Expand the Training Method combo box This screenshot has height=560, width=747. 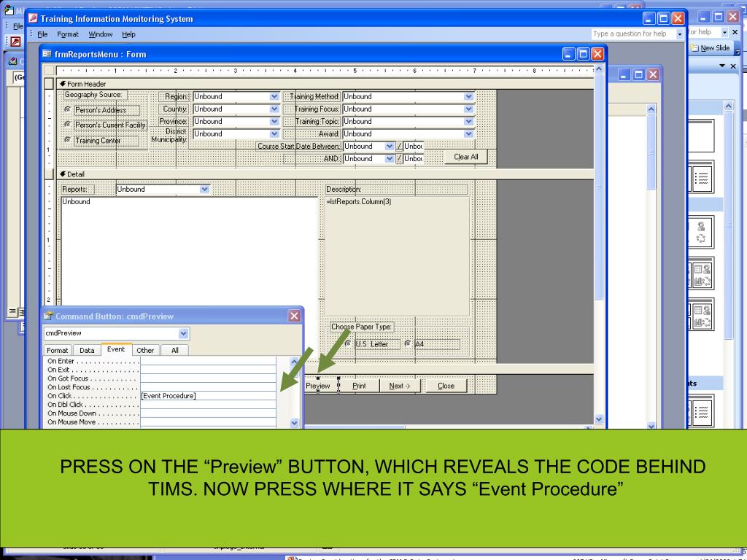[x=469, y=97]
